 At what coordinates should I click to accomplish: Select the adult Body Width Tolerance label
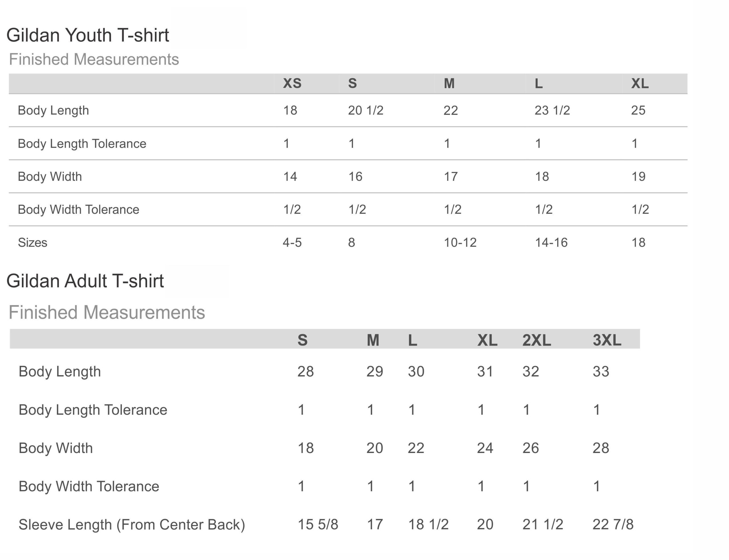point(89,486)
